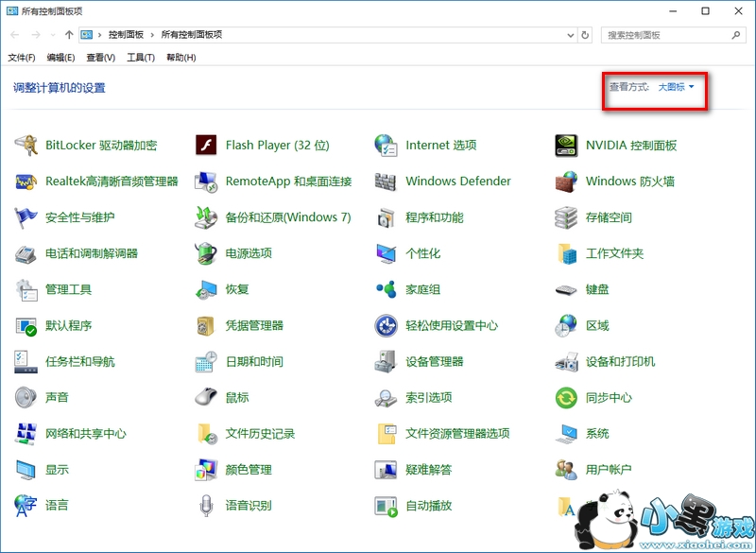Click the 电话和调制解调器 icon

coord(26,253)
